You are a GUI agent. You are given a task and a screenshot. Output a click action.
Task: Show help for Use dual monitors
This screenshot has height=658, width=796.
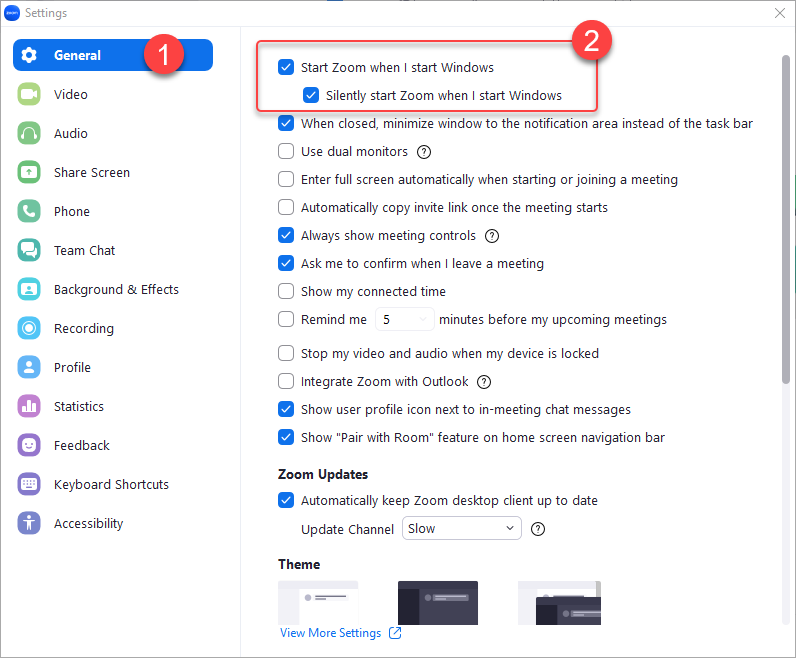click(424, 152)
